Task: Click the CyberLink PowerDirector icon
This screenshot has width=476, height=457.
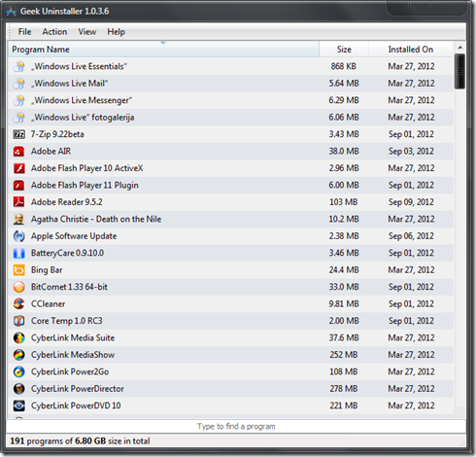Action: click(18, 389)
